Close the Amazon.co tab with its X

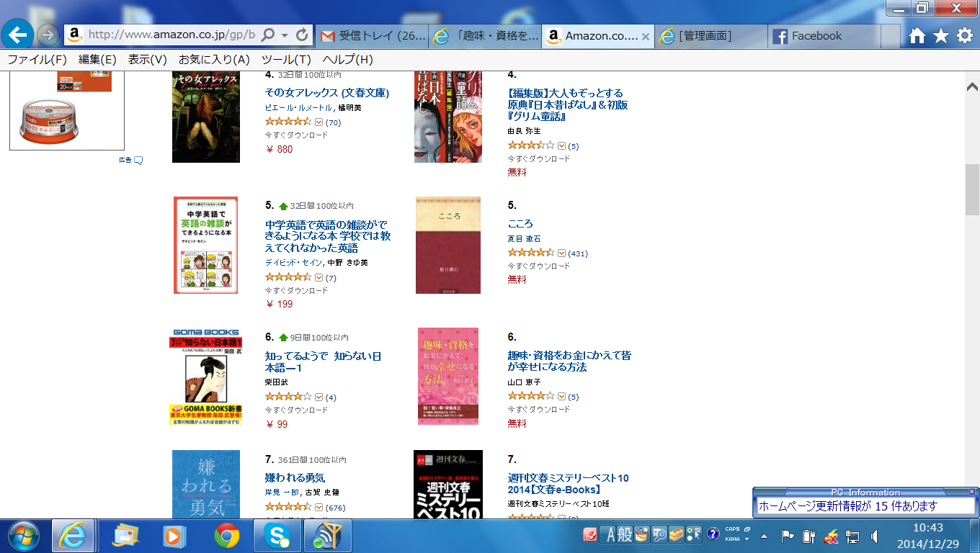pos(646,36)
